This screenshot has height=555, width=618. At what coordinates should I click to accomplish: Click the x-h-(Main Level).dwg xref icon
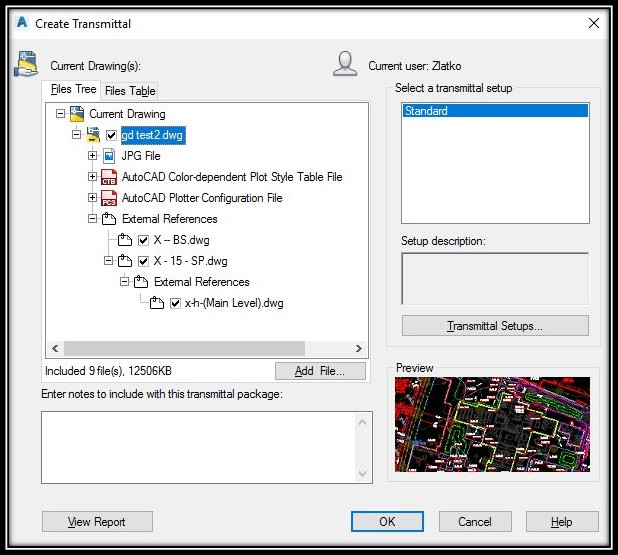(x=157, y=303)
